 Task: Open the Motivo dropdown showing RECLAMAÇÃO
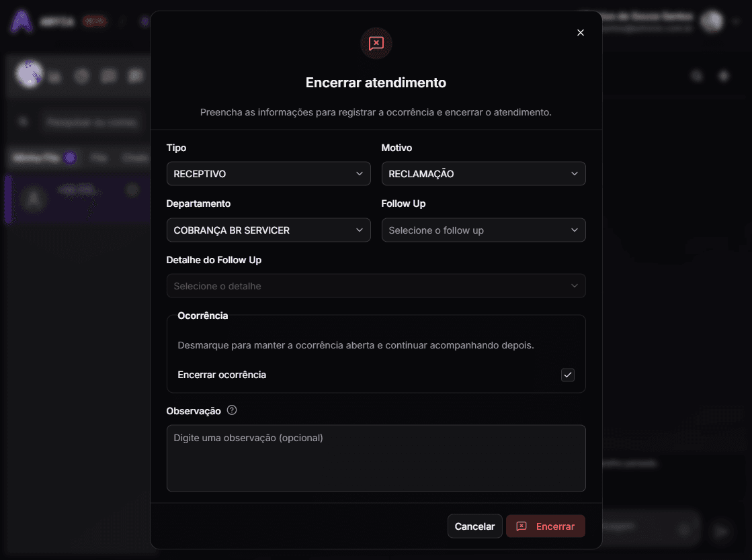[483, 173]
